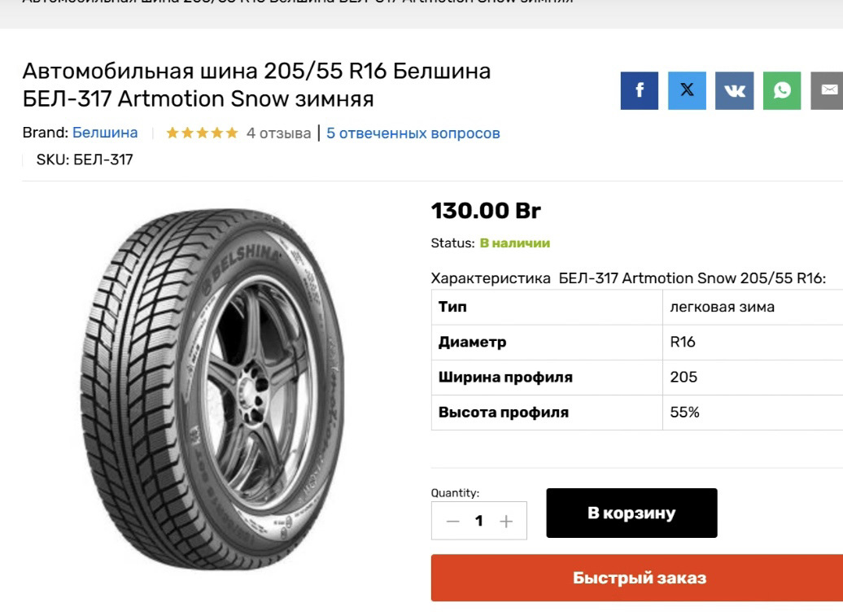This screenshot has height=616, width=843.
Task: Click the five-star rating
Action: (x=202, y=133)
